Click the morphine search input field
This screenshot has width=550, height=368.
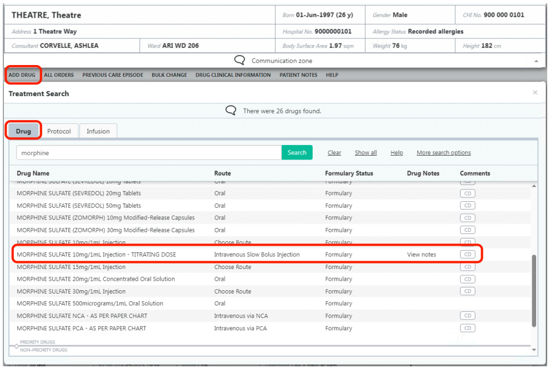(149, 153)
